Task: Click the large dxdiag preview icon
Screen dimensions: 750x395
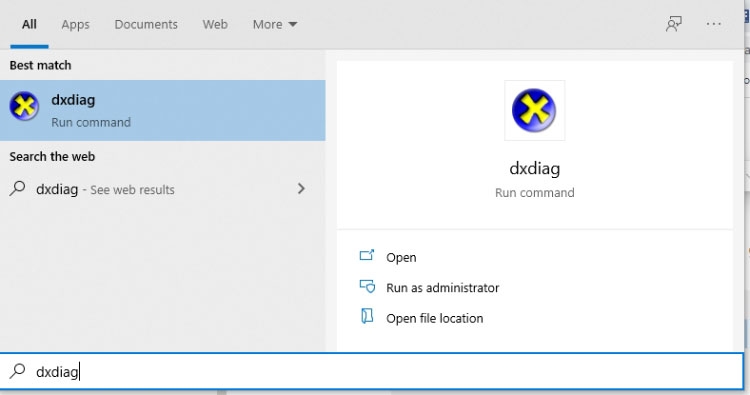Action: point(534,110)
